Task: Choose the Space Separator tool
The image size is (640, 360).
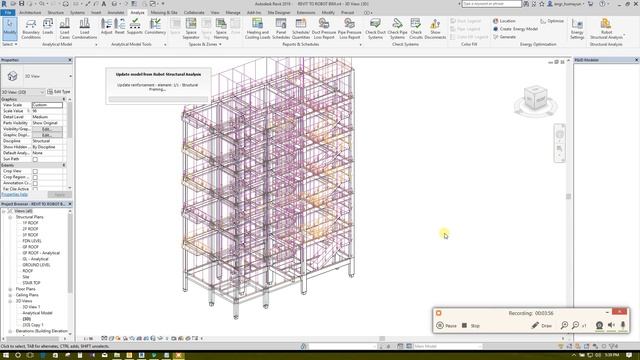Action: (x=191, y=29)
